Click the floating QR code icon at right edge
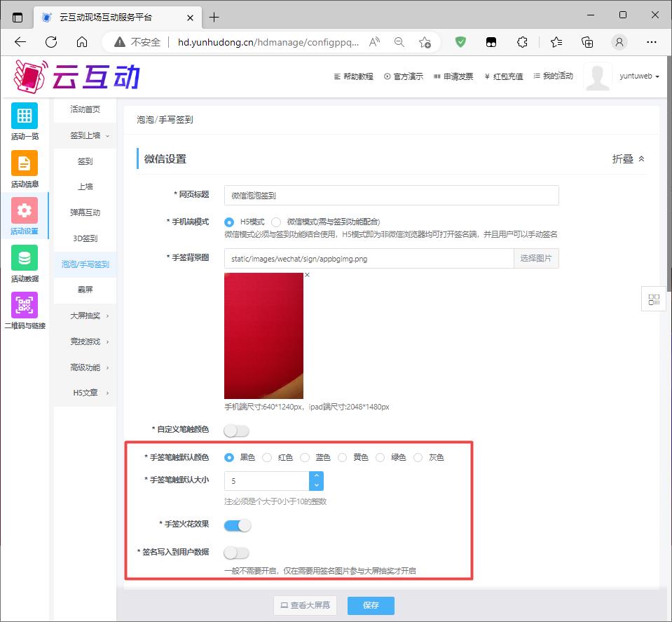 [x=654, y=299]
